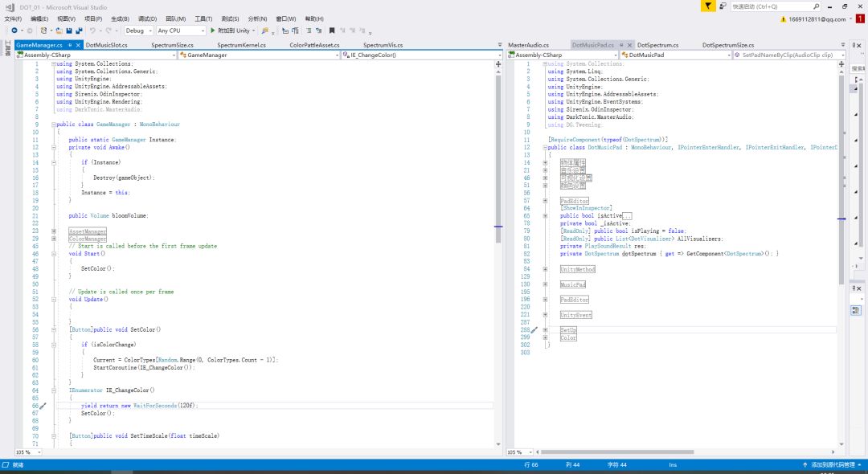Toggle the pin on the DotMusicPad.cs tab
The height and width of the screenshot is (474, 868).
click(x=621, y=45)
